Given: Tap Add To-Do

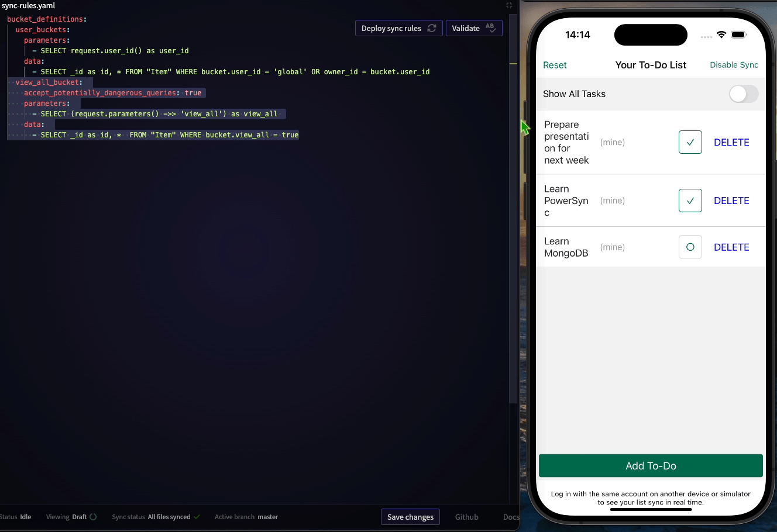Looking at the screenshot, I should click(x=651, y=465).
